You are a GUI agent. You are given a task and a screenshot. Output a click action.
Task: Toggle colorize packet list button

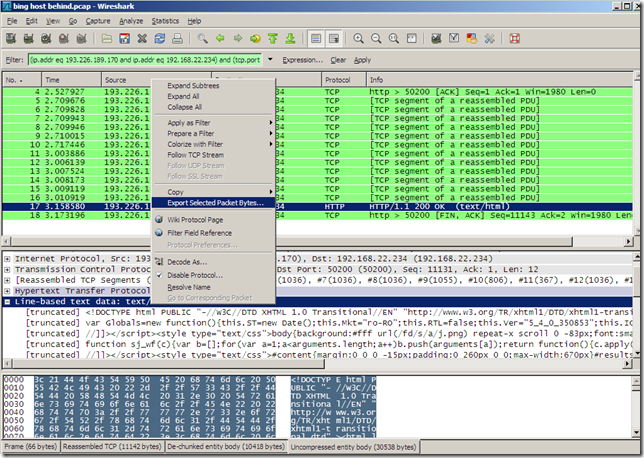pyautogui.click(x=316, y=39)
